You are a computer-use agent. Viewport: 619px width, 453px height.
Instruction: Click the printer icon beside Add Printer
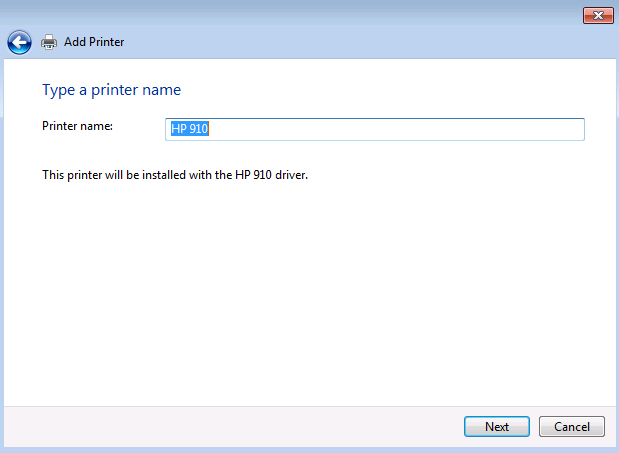click(x=49, y=42)
